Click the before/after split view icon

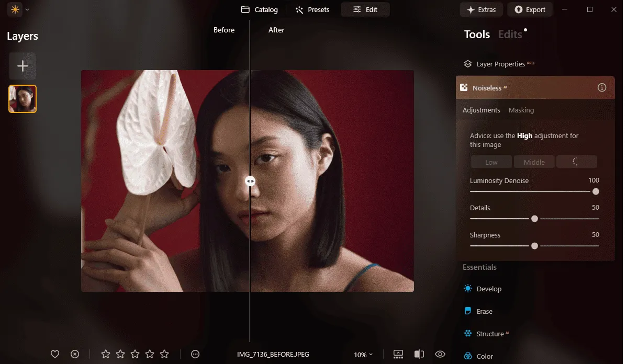pos(419,354)
